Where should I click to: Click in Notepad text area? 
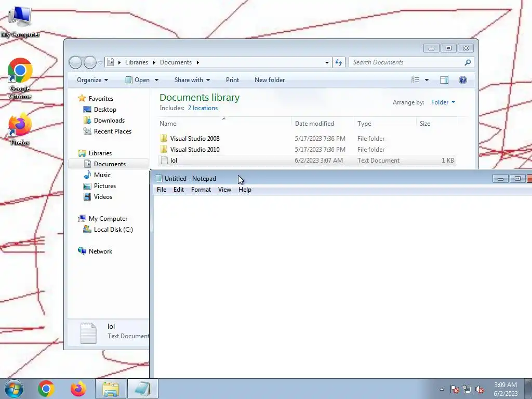coord(343,287)
